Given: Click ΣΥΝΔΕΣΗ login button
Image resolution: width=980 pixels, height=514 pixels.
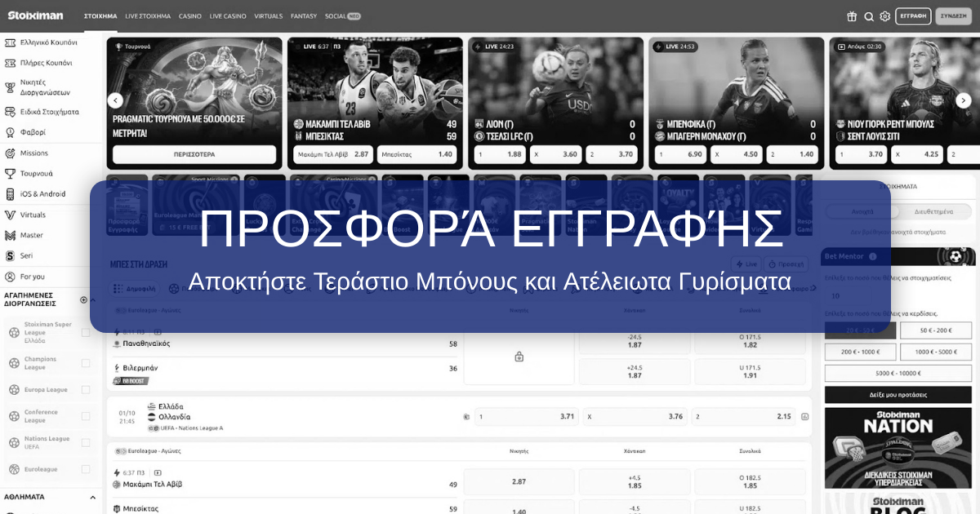Looking at the screenshot, I should click(x=953, y=16).
